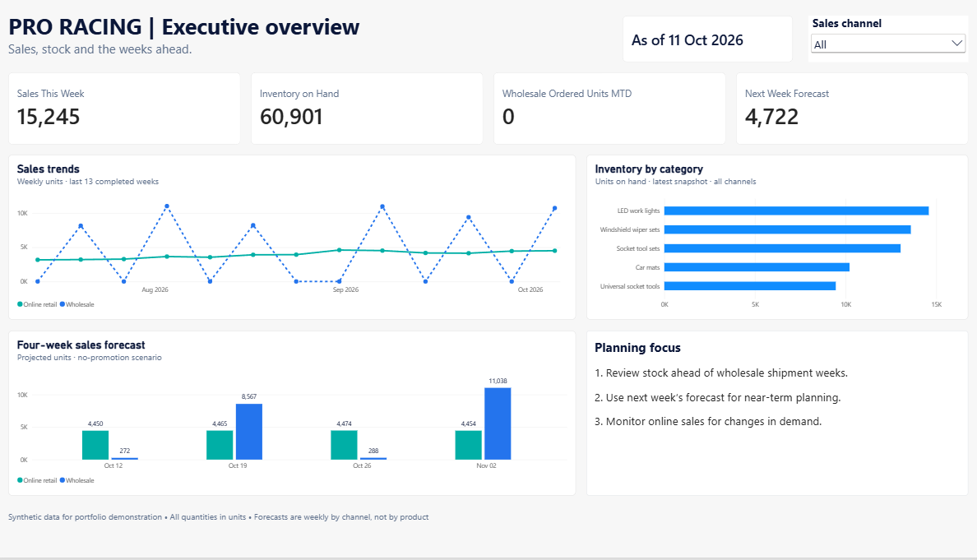Screen dimensions: 977x560
Task: Open the Sales channel dropdown
Action: (x=888, y=44)
